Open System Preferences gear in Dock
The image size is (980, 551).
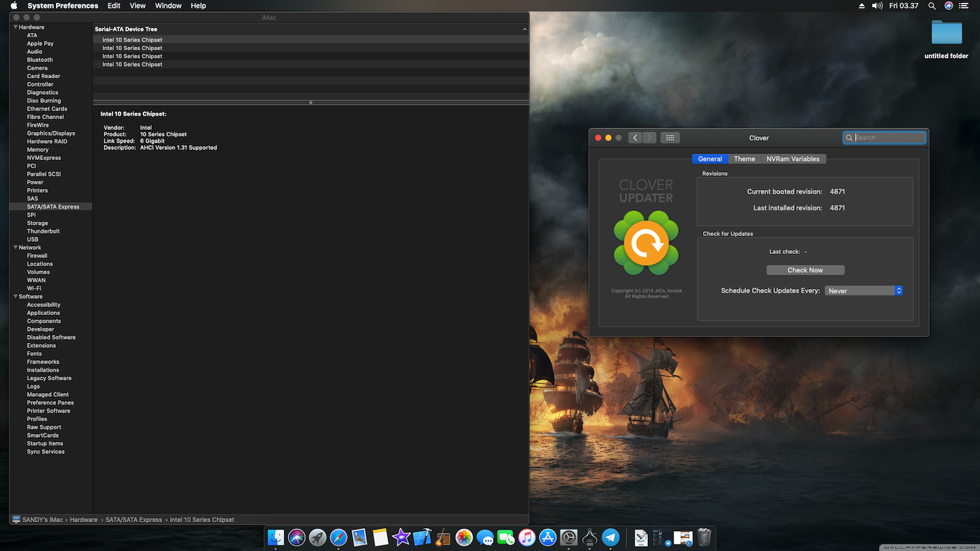(x=569, y=537)
